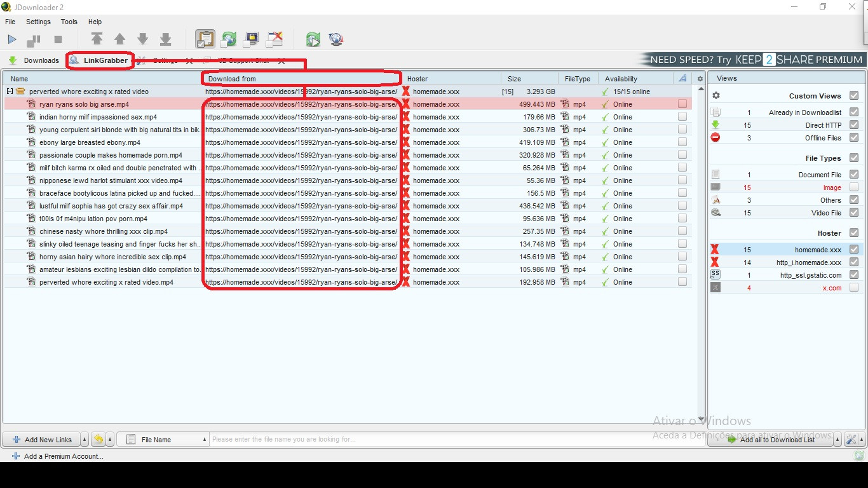
Task: Open the File Name search type dropdown
Action: click(x=164, y=439)
